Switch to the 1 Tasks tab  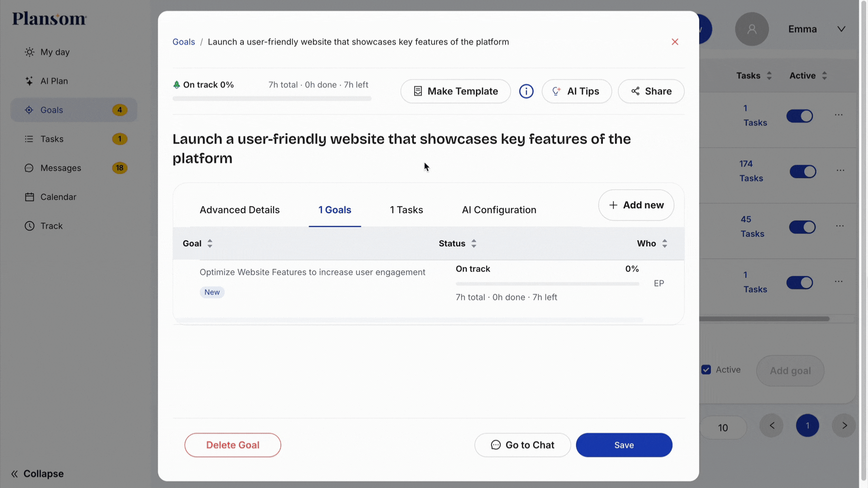pos(406,210)
